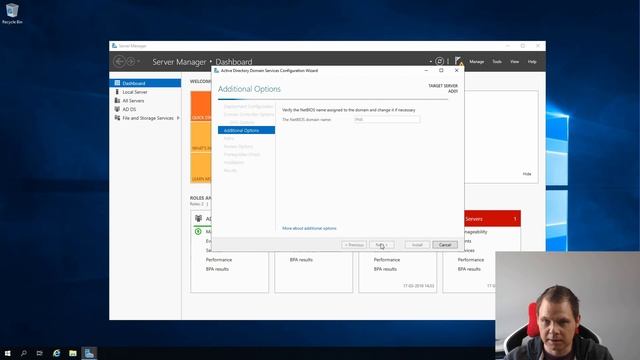Open the Manage menu
Screen dimensions: 640x360
point(476,62)
